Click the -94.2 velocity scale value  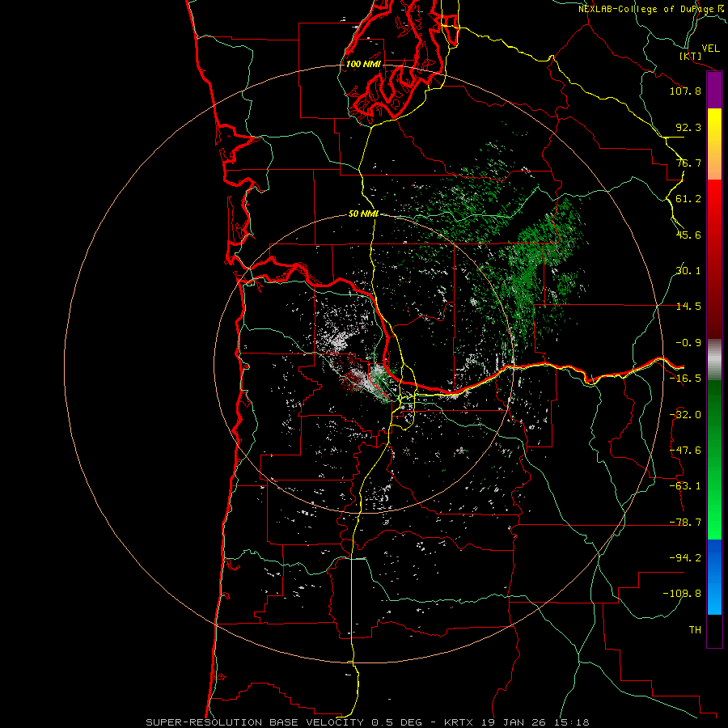(685, 558)
